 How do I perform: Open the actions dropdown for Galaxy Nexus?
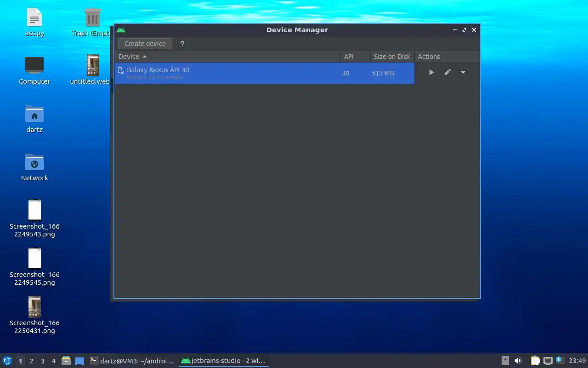click(463, 72)
